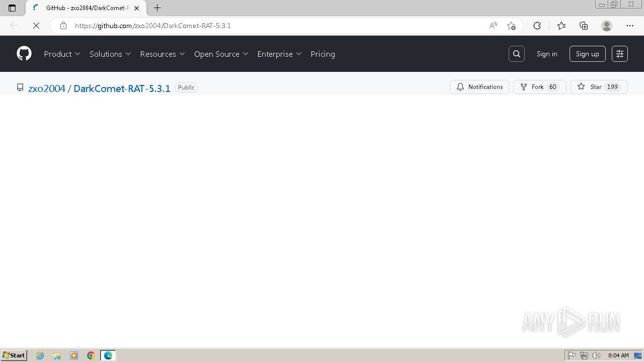Expand the Open Source dropdown menu
Screen dimensions: 644x362
(x=221, y=54)
